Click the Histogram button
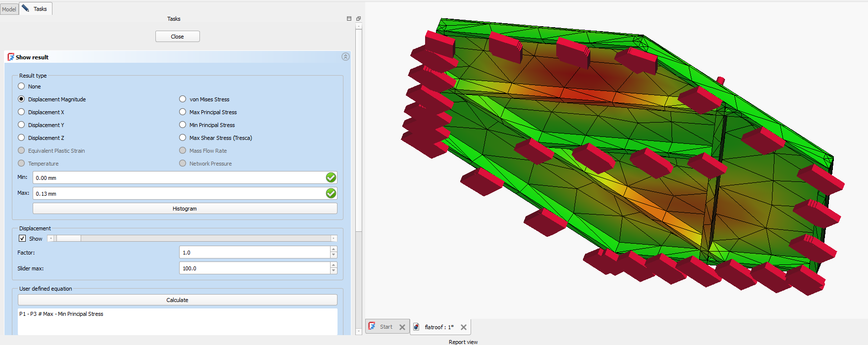Image resolution: width=868 pixels, height=345 pixels. 185,209
